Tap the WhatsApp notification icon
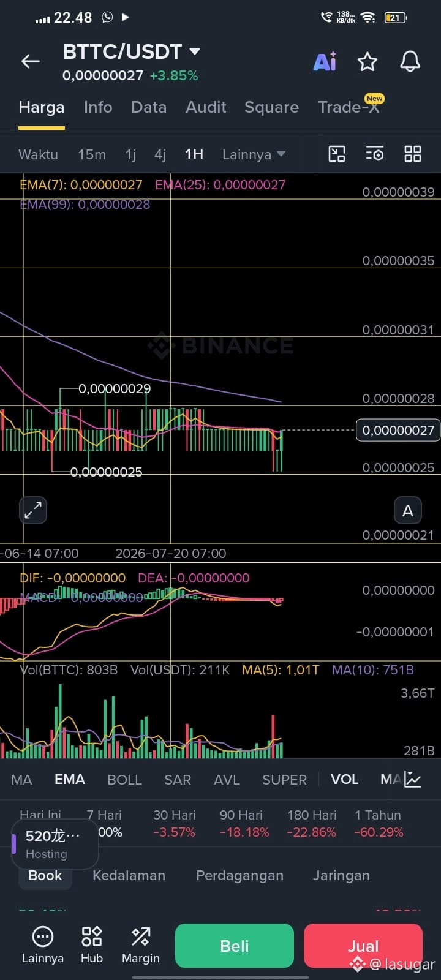The height and width of the screenshot is (980, 441). point(107,17)
